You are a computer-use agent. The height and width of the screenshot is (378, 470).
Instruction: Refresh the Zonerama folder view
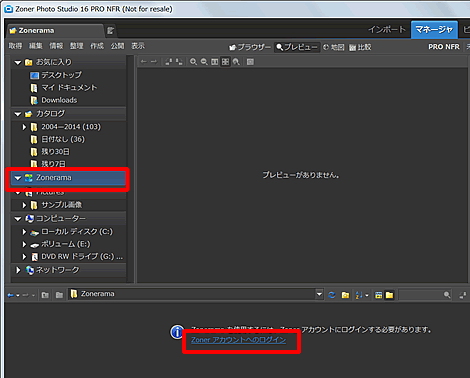coord(332,295)
